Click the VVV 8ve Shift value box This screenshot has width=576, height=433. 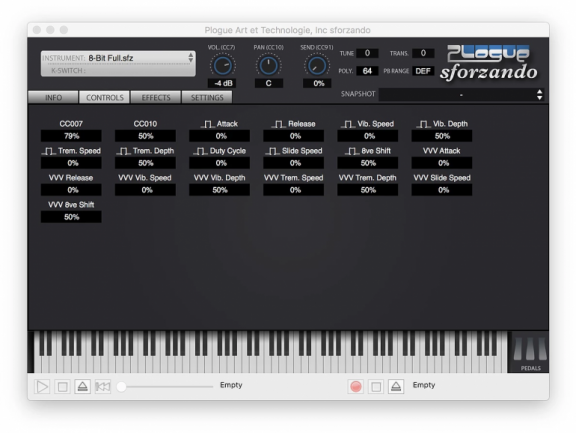[71, 217]
